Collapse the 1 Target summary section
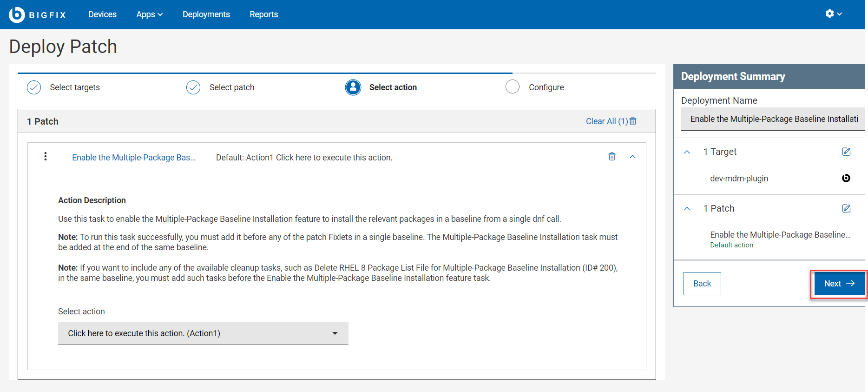 tap(687, 152)
